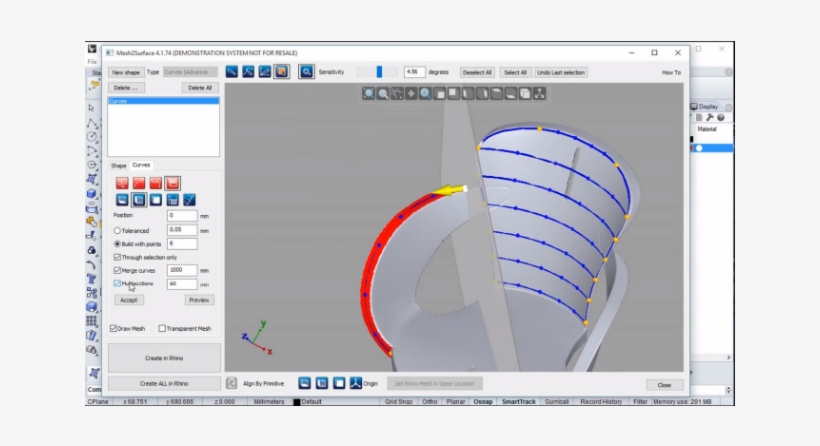Click the Align By Primitive icon
This screenshot has height=446, width=820.
[x=232, y=383]
